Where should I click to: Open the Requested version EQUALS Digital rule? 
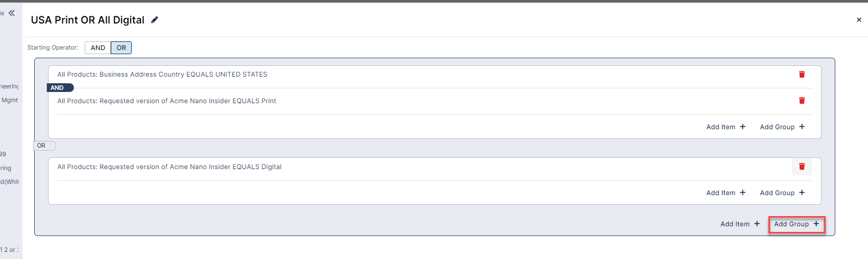169,167
